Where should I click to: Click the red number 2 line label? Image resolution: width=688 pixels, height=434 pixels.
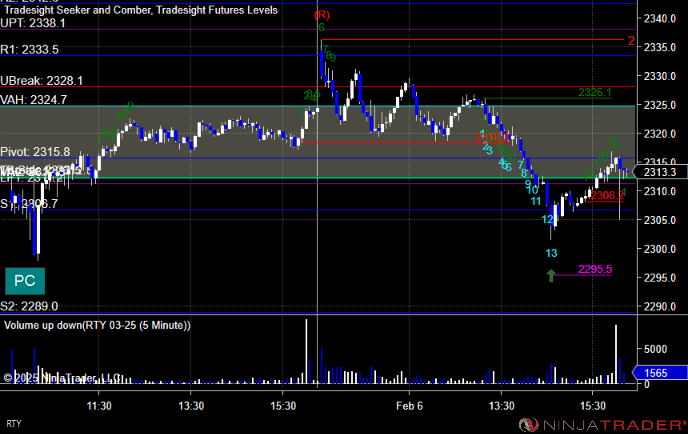[631, 40]
